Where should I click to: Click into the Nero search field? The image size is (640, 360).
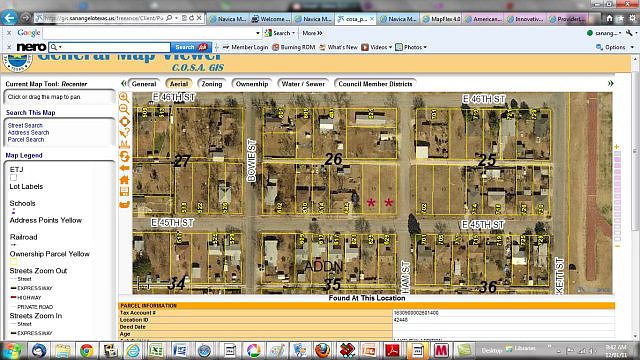coord(109,47)
